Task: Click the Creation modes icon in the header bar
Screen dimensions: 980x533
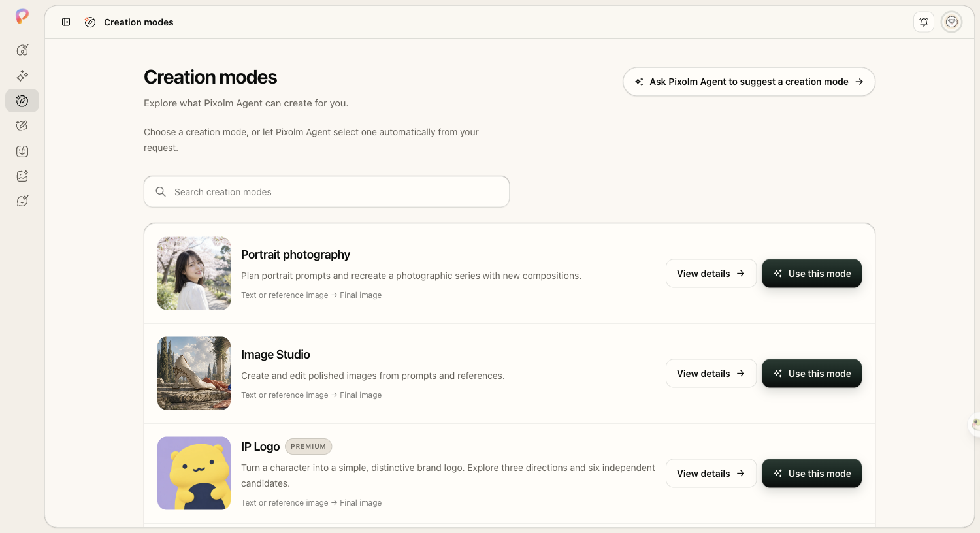Action: point(90,22)
